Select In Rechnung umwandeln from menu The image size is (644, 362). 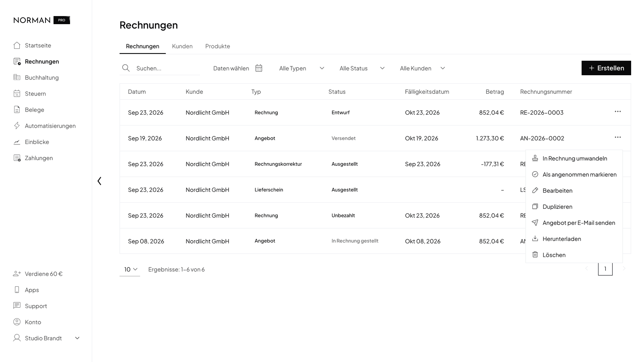[574, 158]
